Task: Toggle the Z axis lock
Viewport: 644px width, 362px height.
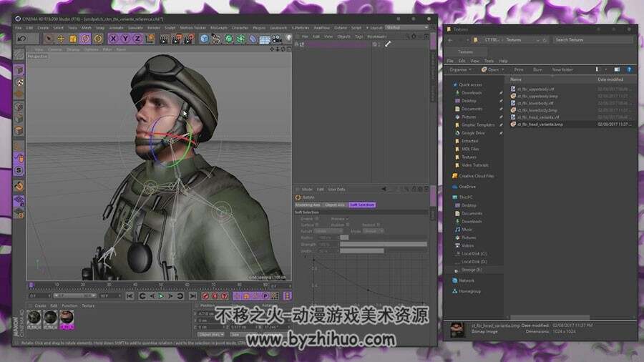Action: [137, 39]
